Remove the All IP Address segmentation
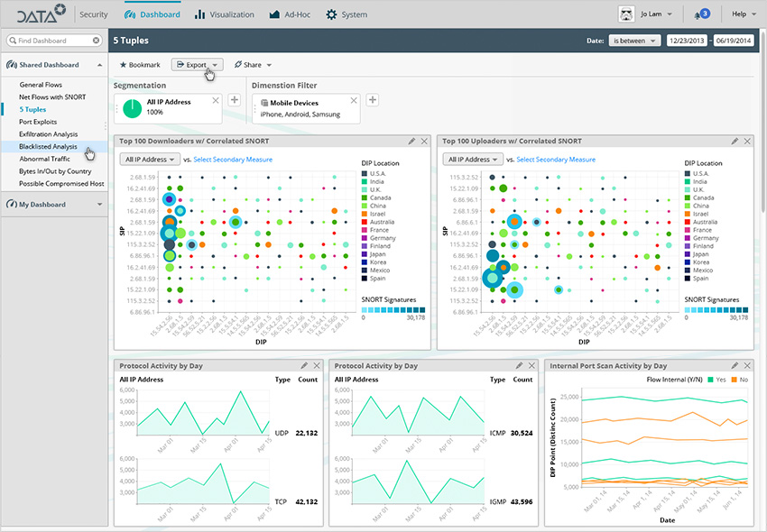The width and height of the screenshot is (767, 532). pos(215,100)
